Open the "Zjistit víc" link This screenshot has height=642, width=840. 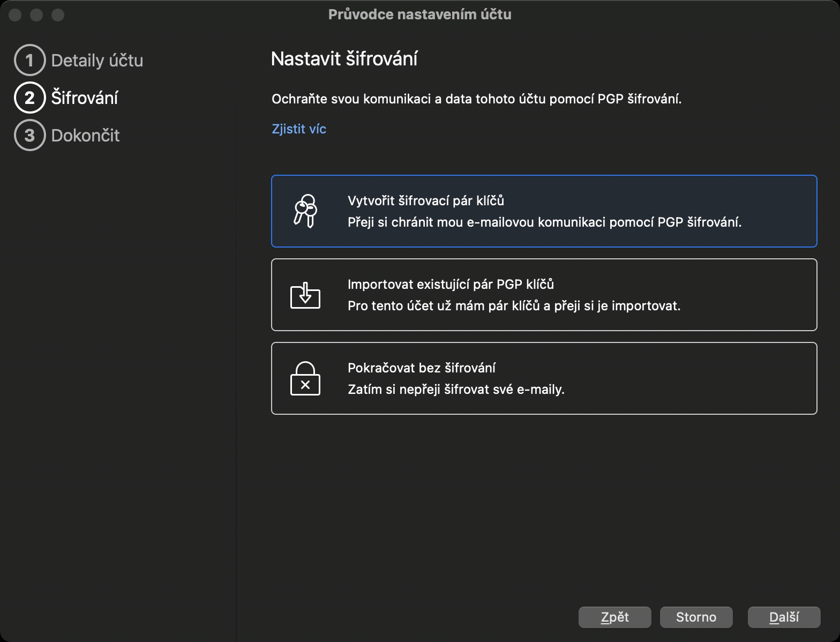tap(299, 129)
